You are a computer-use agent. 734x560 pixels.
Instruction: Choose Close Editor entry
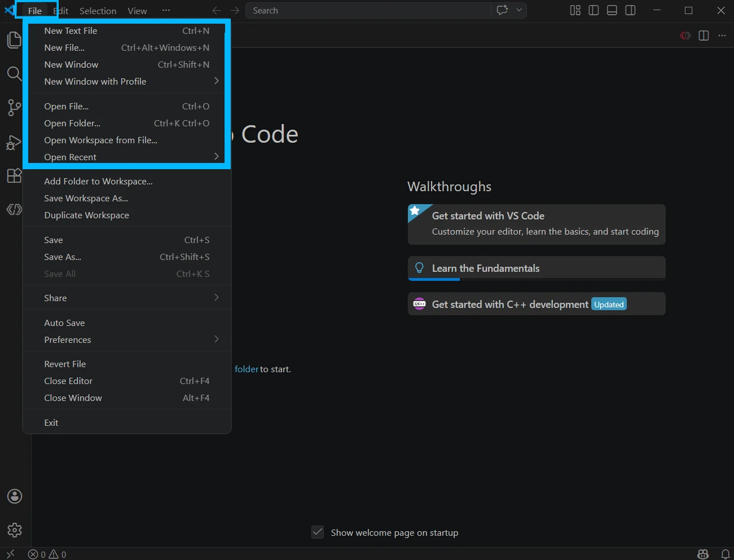127,381
